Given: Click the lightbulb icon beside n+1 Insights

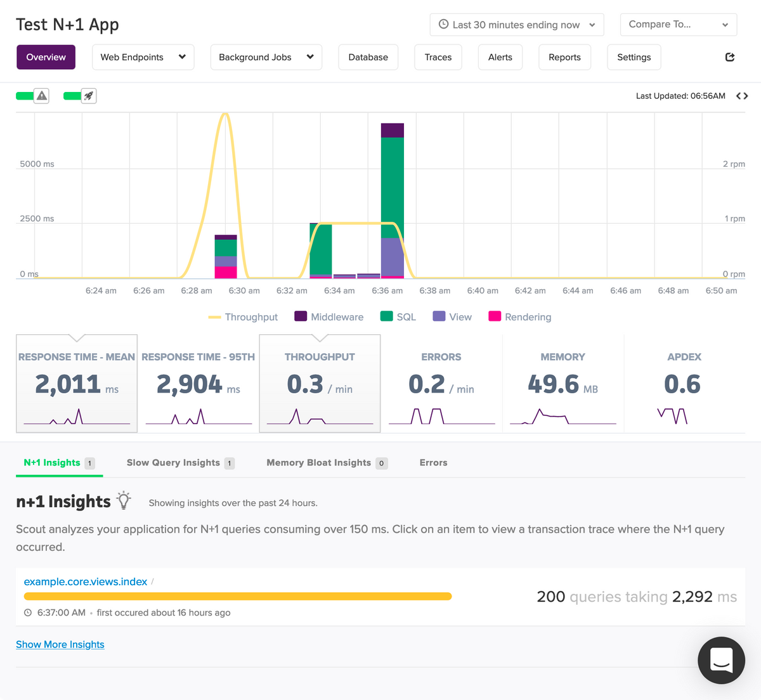Looking at the screenshot, I should pos(124,500).
